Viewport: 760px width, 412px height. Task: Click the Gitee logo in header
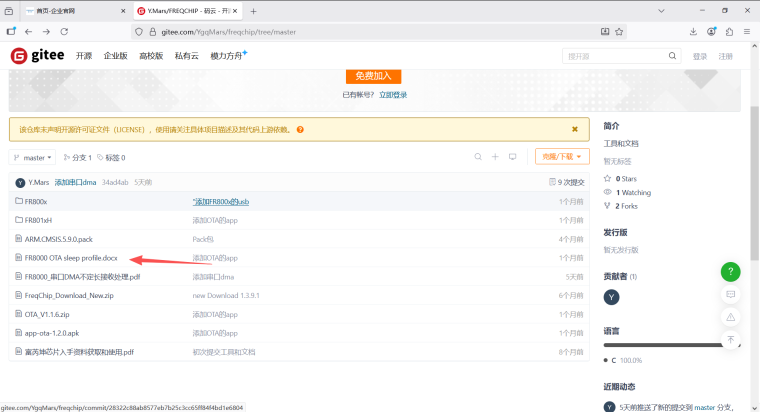point(38,56)
